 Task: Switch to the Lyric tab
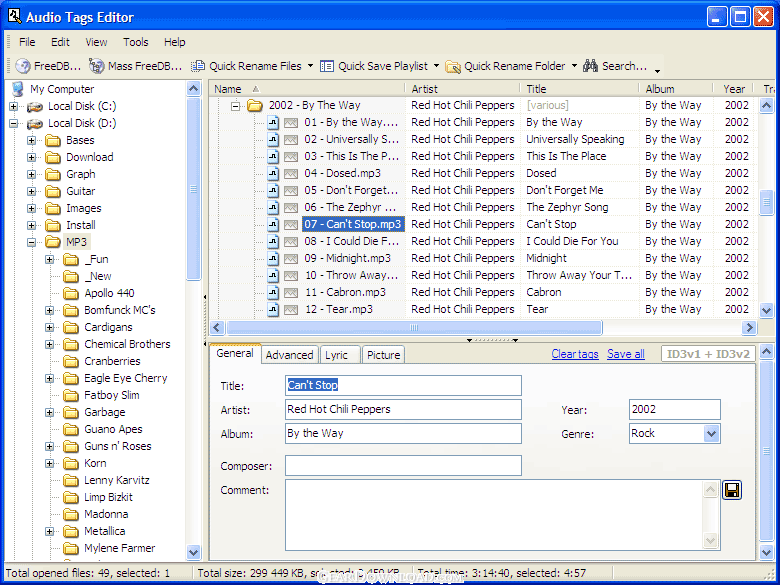[340, 355]
